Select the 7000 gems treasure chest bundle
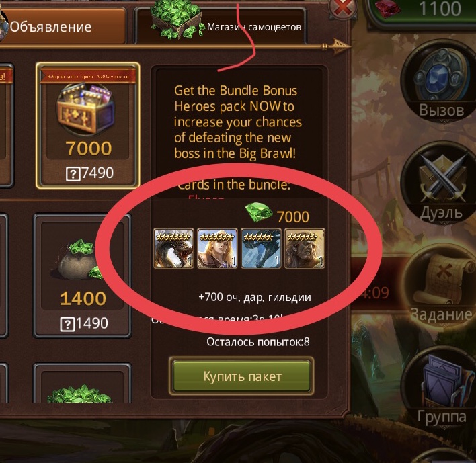476x463 pixels. 87,126
